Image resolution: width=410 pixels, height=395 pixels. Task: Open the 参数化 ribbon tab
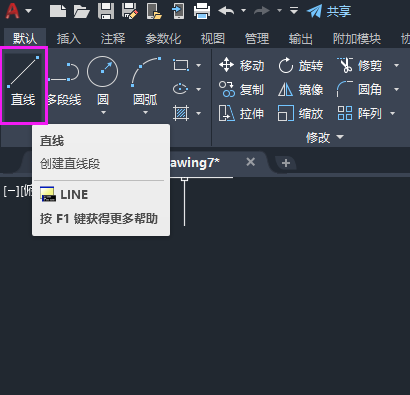click(163, 39)
